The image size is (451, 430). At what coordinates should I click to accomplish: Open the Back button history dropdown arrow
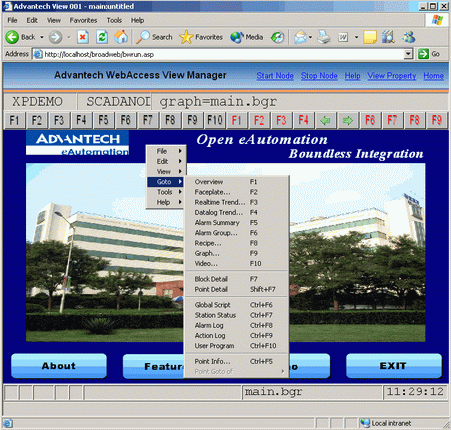(x=42, y=37)
